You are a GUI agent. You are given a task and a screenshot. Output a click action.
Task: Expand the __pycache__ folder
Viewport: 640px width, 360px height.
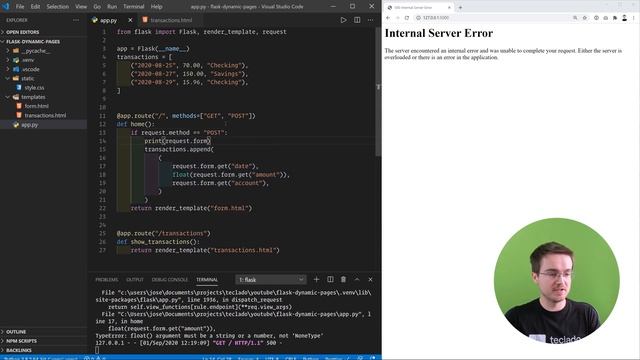click(35, 51)
